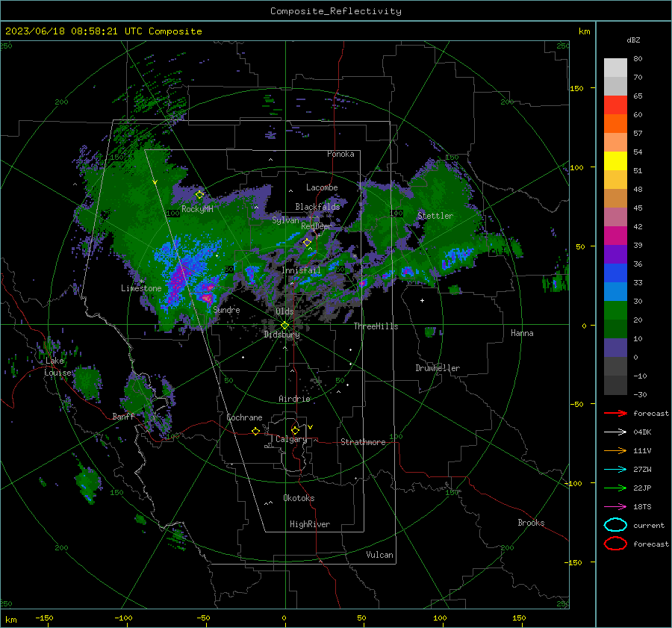
Task: Click the yellow diamond marker over Calgary
Action: [295, 430]
